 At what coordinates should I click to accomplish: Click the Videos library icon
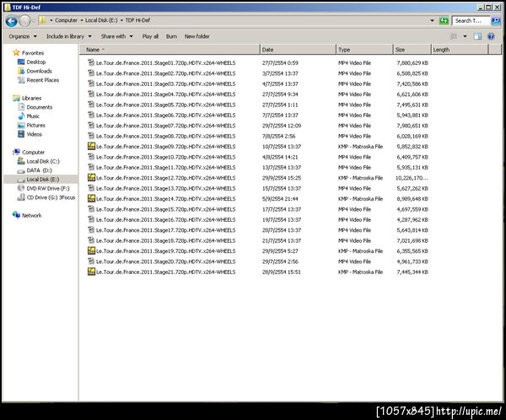point(21,134)
